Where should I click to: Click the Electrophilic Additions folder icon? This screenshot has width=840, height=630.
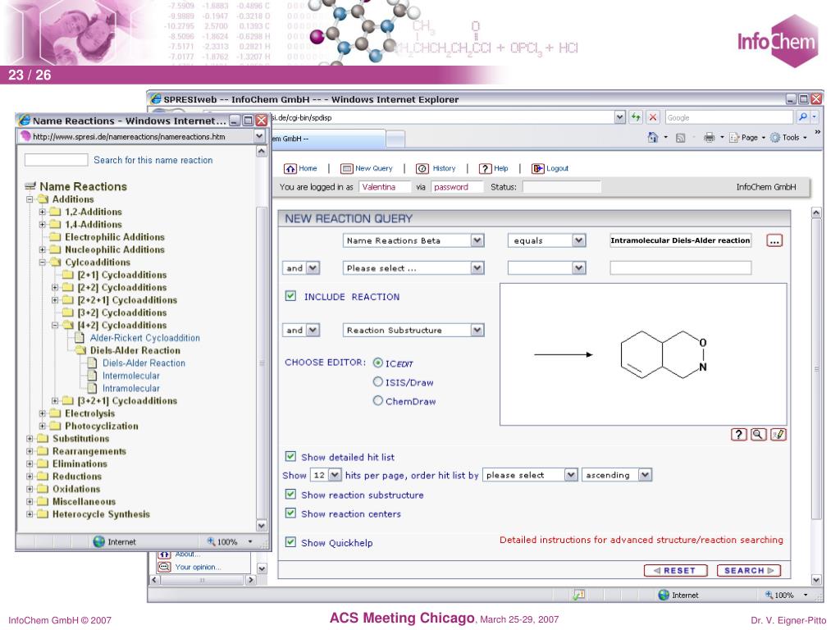[55, 237]
